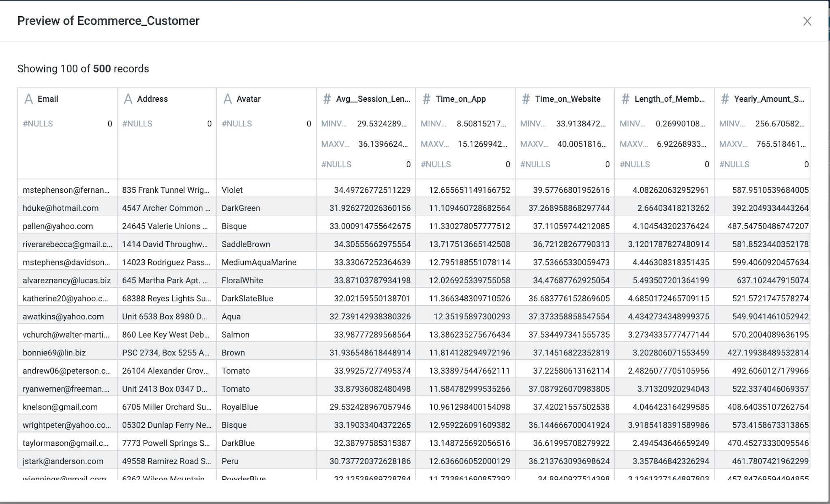This screenshot has width=830, height=504.
Task: Click the text type icon for Avatar
Action: (x=227, y=99)
